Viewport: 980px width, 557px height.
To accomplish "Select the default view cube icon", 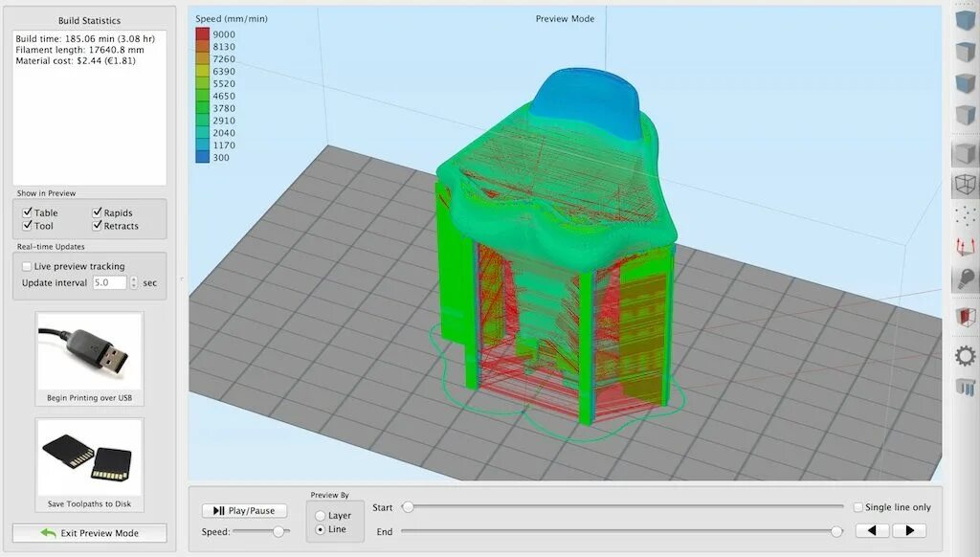I will click(x=966, y=19).
